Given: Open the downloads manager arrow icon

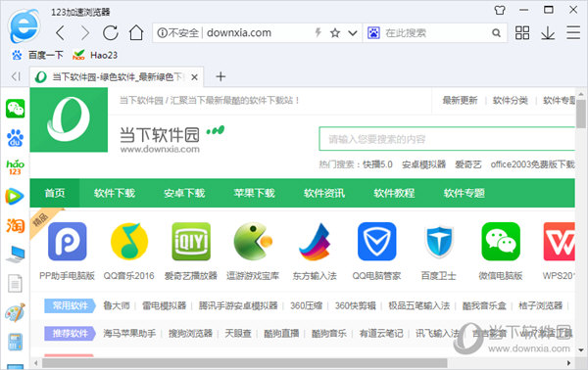Looking at the screenshot, I should click(x=548, y=33).
